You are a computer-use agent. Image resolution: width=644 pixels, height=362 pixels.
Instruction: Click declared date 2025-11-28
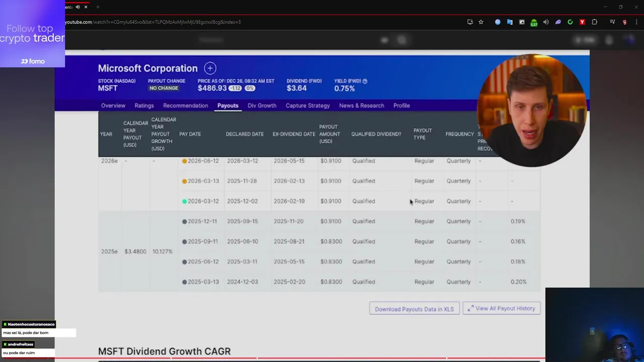point(242,181)
